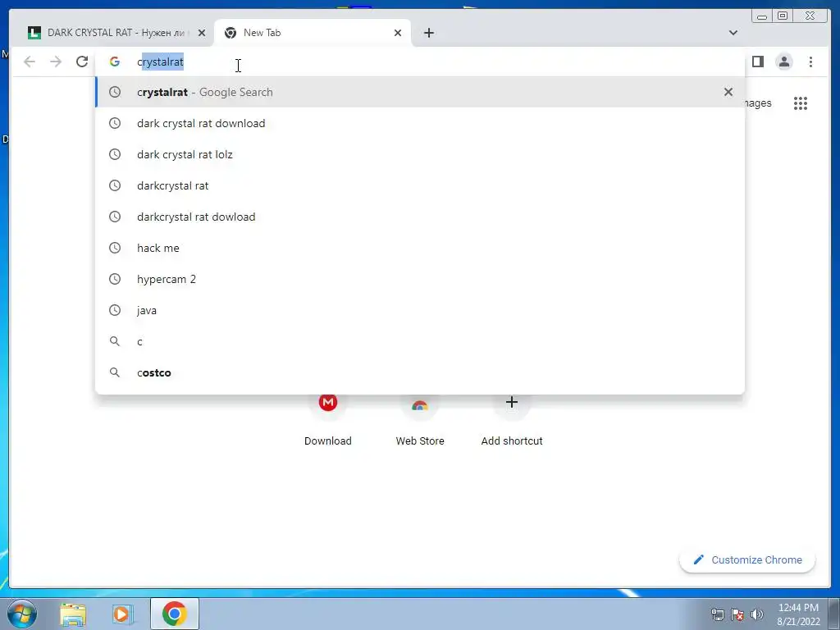The image size is (840, 630).
Task: Open the taskbar clock and date
Action: click(798, 614)
